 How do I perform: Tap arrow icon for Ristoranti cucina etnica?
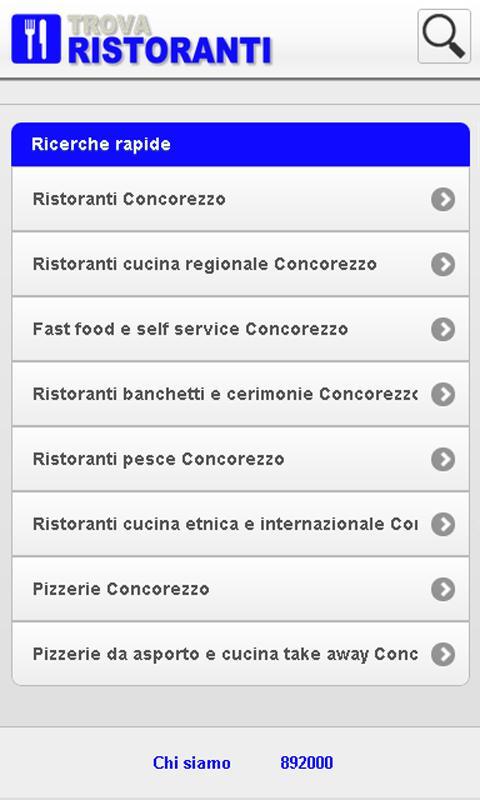[x=443, y=524]
